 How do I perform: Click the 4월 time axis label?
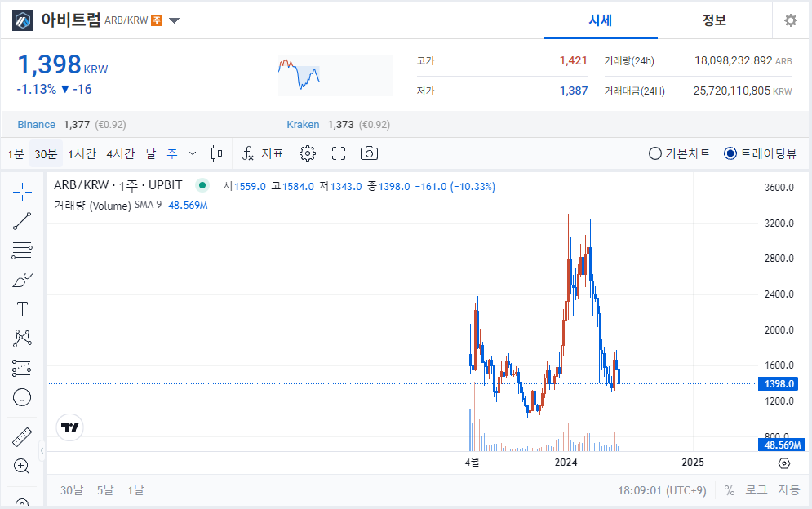473,463
